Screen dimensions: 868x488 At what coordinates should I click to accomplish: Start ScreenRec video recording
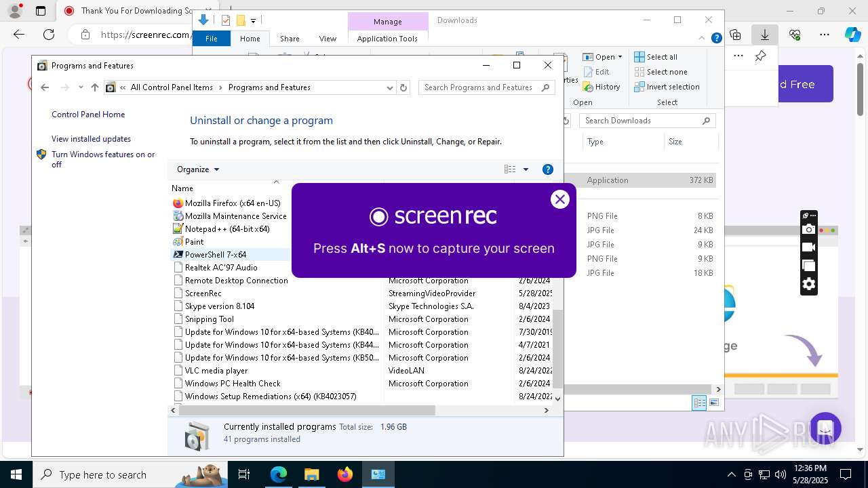[808, 247]
